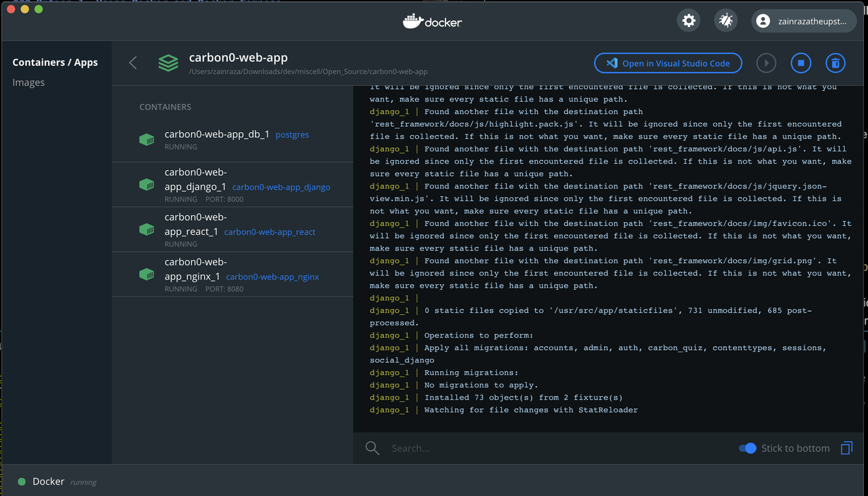Go back using the left chevron

coord(132,62)
